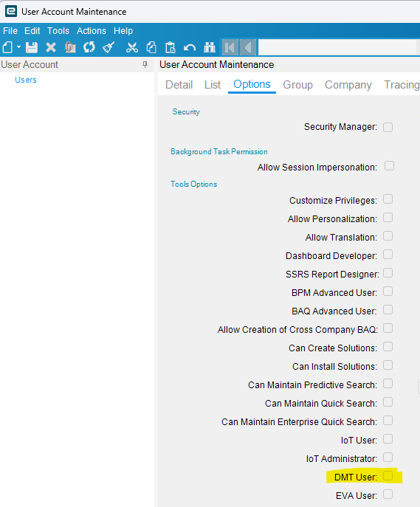Select the Users tree node
This screenshot has width=420, height=507.
(x=26, y=80)
